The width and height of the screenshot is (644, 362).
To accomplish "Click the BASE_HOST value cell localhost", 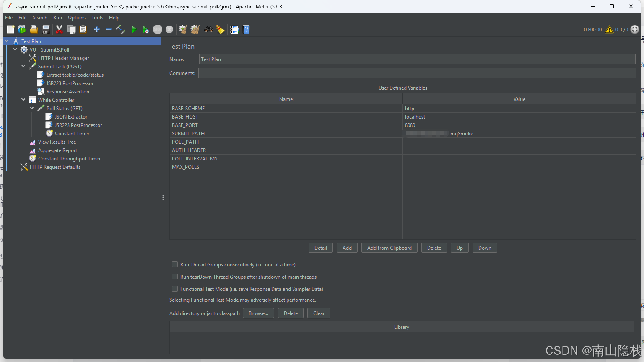I will pos(519,117).
